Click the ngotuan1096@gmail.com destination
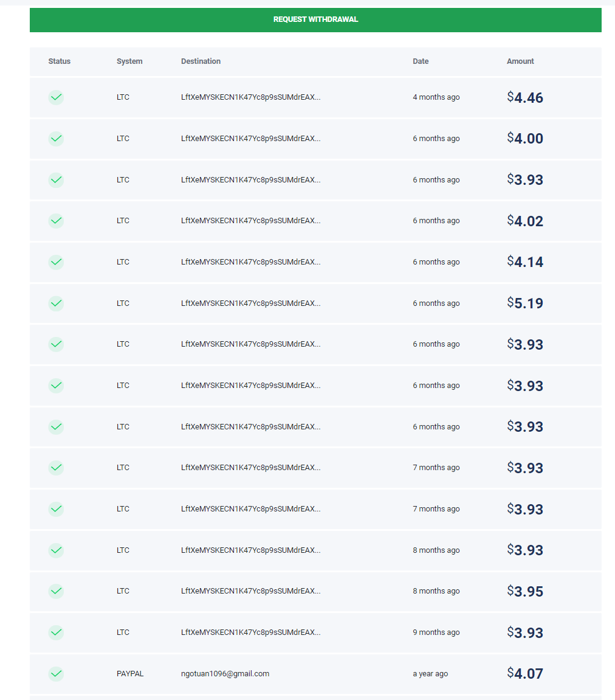 point(225,674)
